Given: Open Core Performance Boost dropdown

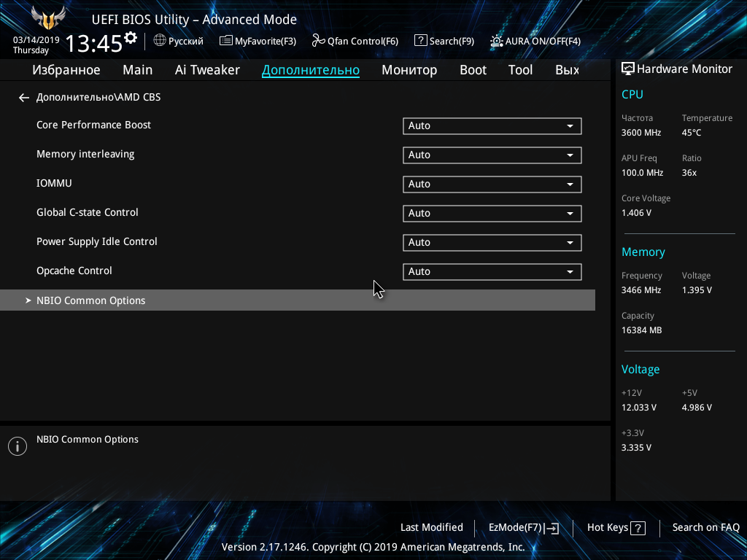Looking at the screenshot, I should 492,125.
